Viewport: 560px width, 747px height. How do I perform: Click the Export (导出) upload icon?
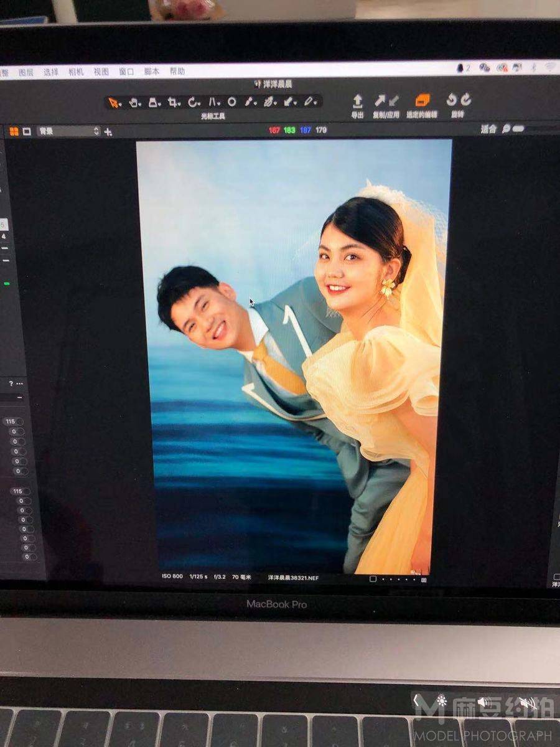(358, 101)
